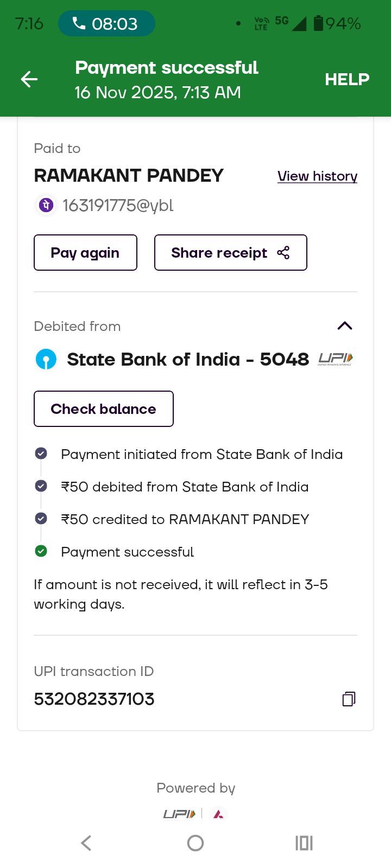Screen dimensions: 391x868
Task: Tap the UPI logo next to bank name
Action: (x=336, y=359)
